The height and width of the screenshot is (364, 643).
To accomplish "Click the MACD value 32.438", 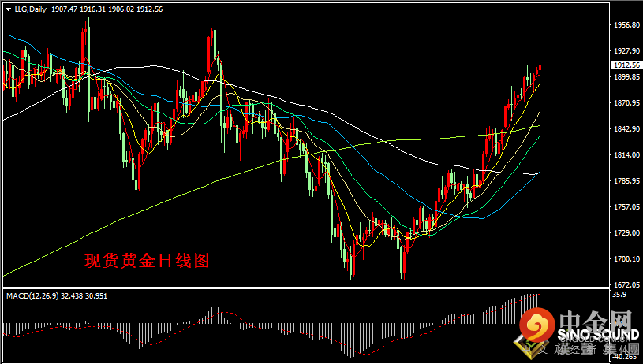I will 72,295.
